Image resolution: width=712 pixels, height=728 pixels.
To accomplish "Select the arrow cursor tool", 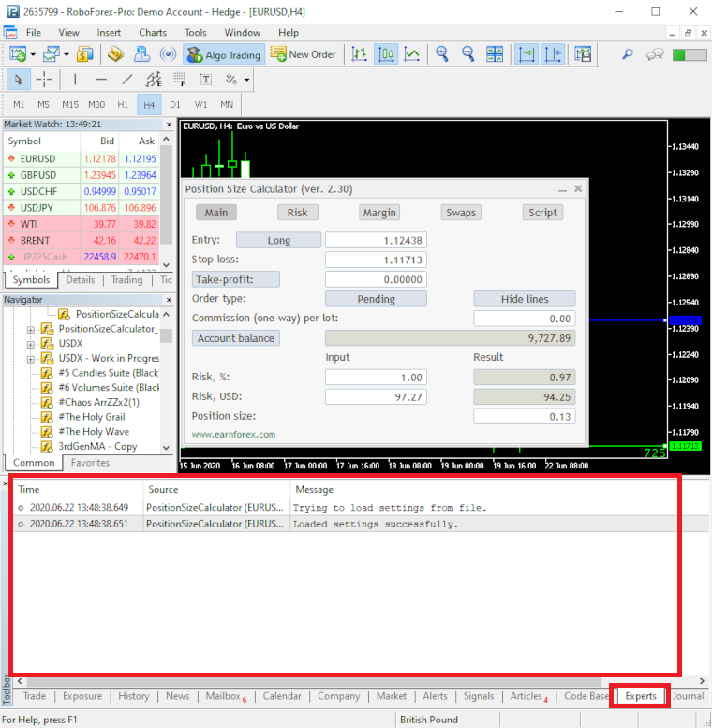I will (x=19, y=80).
